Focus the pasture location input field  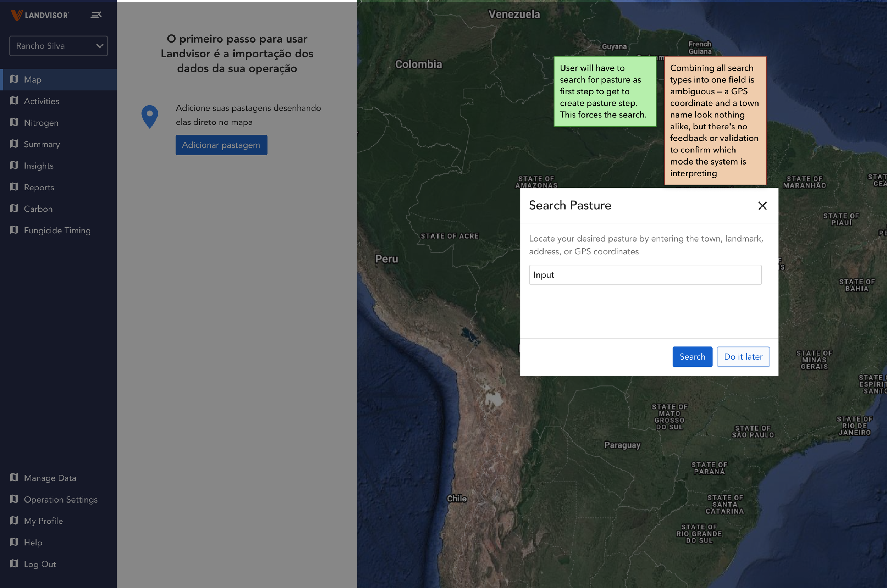point(645,275)
